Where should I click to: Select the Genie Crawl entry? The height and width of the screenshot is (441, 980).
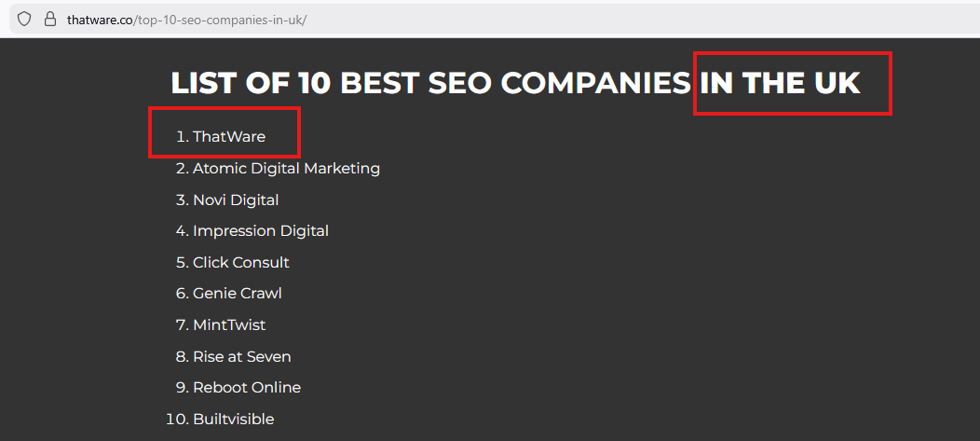coord(238,294)
